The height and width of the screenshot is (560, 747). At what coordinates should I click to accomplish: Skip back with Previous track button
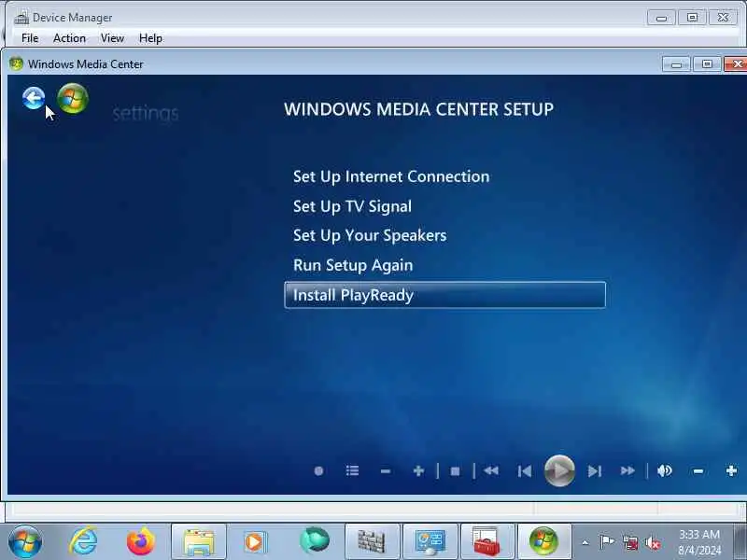point(525,471)
